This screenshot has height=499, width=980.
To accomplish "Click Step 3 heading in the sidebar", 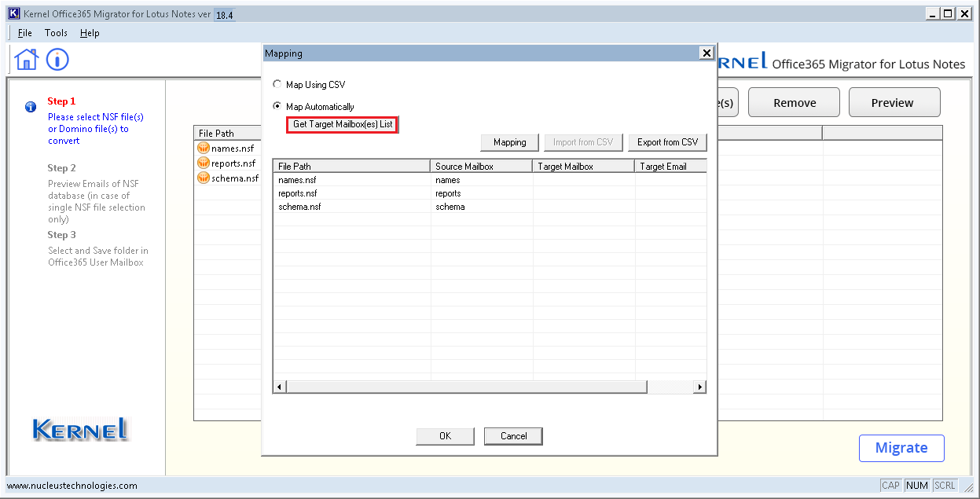I will tap(62, 235).
